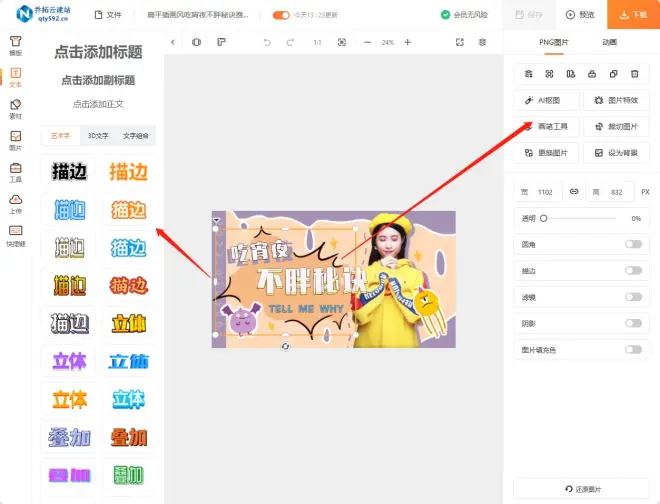Turn on the 阴影 shadow toggle
Viewport: 660px width, 504px height.
coord(633,323)
